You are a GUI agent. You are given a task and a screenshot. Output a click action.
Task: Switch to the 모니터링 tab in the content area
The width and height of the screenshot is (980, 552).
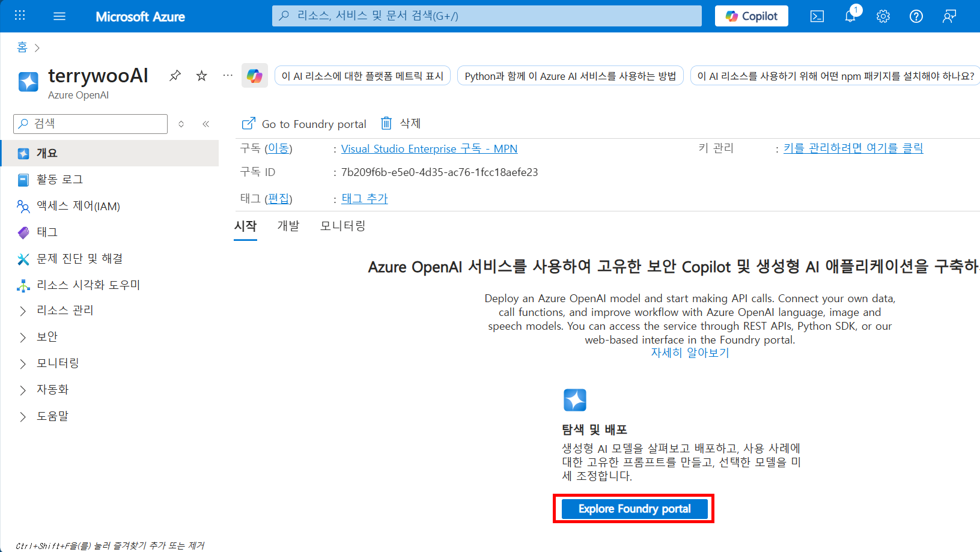(x=343, y=226)
